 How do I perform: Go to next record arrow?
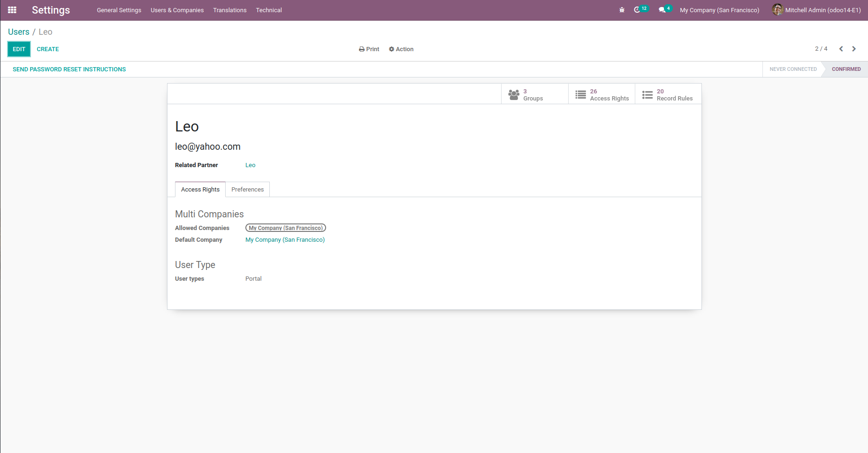pos(854,49)
